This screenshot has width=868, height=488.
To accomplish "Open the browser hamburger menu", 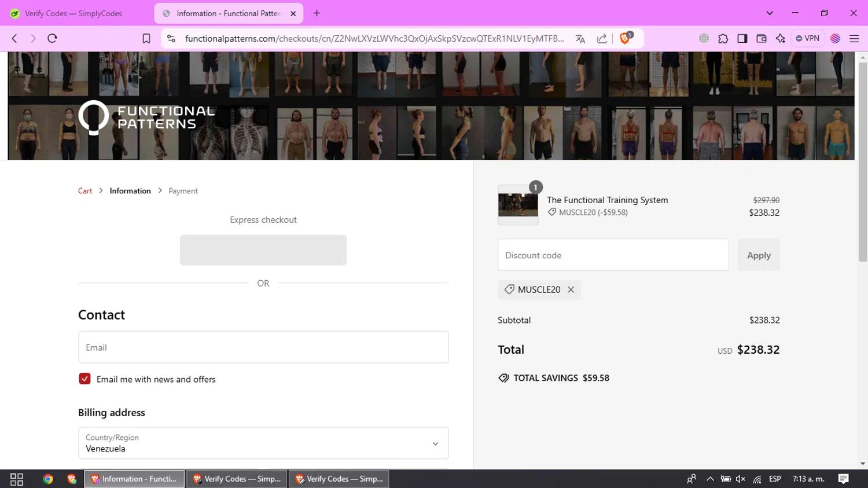I will (x=854, y=38).
